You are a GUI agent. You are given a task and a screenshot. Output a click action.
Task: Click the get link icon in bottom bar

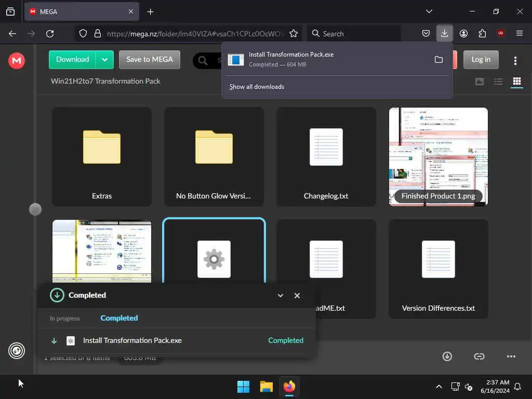tap(479, 356)
